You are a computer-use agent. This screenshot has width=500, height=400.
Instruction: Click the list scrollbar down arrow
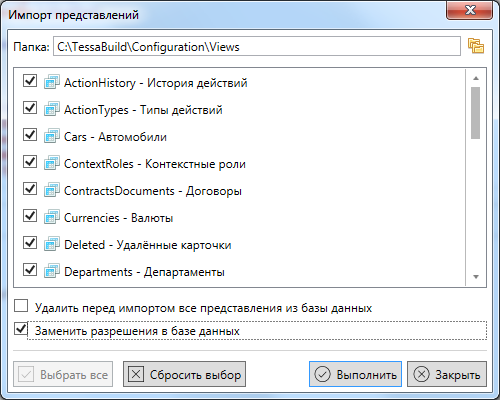[476, 277]
